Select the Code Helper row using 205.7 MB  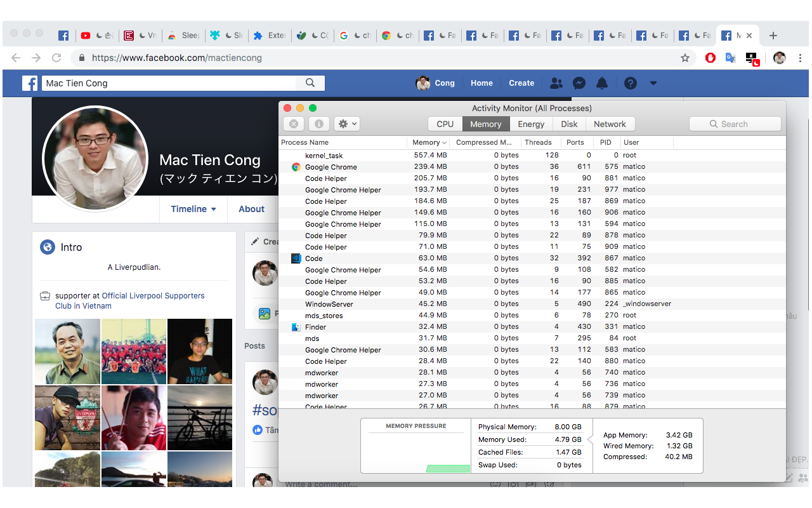pyautogui.click(x=532, y=178)
